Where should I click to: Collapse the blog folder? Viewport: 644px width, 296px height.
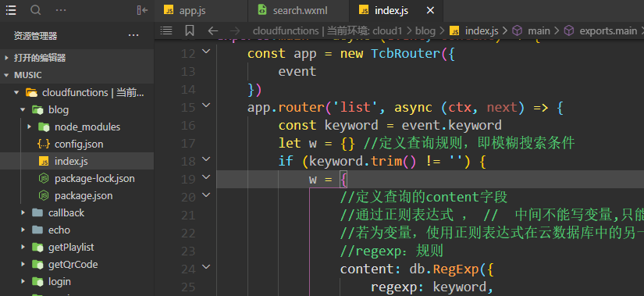point(23,110)
